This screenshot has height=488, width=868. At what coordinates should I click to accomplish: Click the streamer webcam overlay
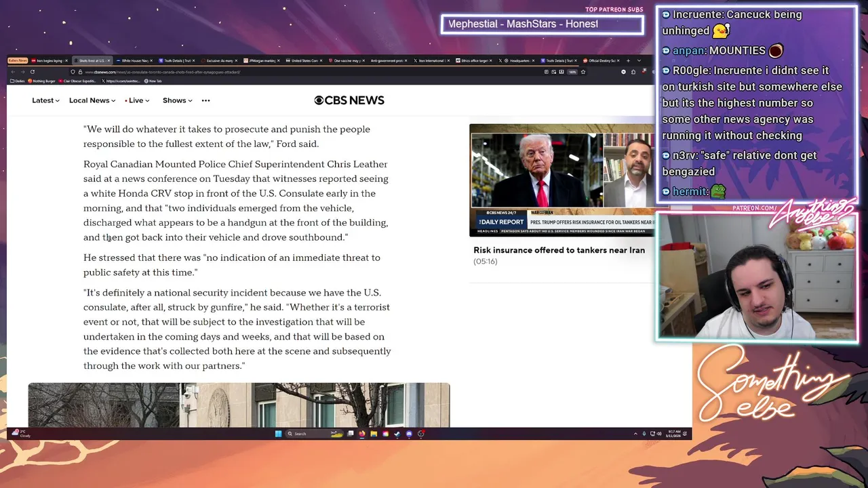756,276
